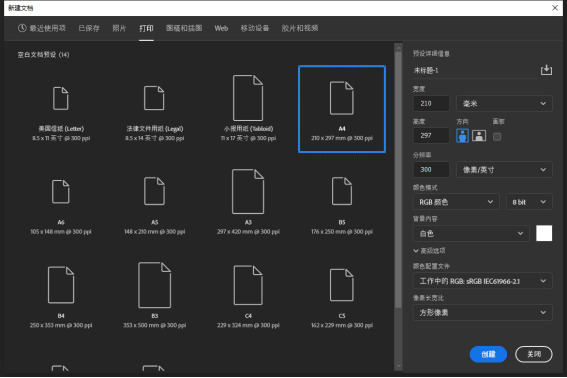Screen dimensions: 567x378
Task: Click the resolution field showing 300
Action: coord(431,170)
